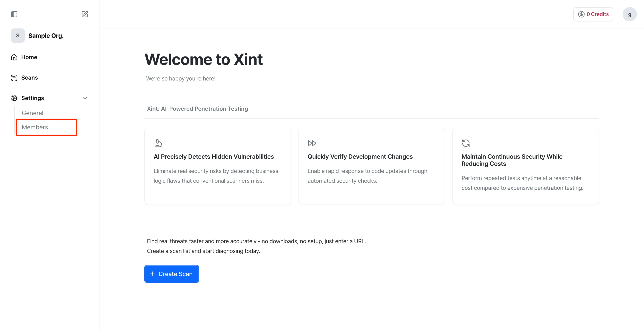This screenshot has width=644, height=331.
Task: Click the Settings gear icon
Action: point(14,98)
